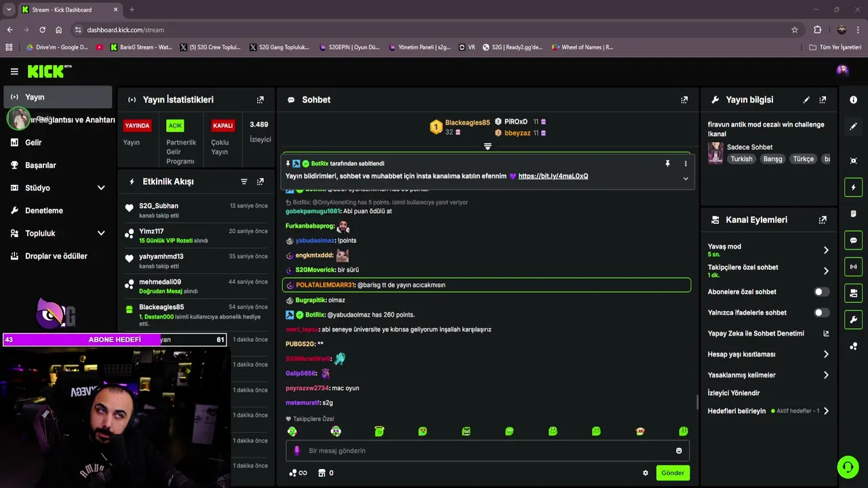Open the green headset support button

(848, 467)
